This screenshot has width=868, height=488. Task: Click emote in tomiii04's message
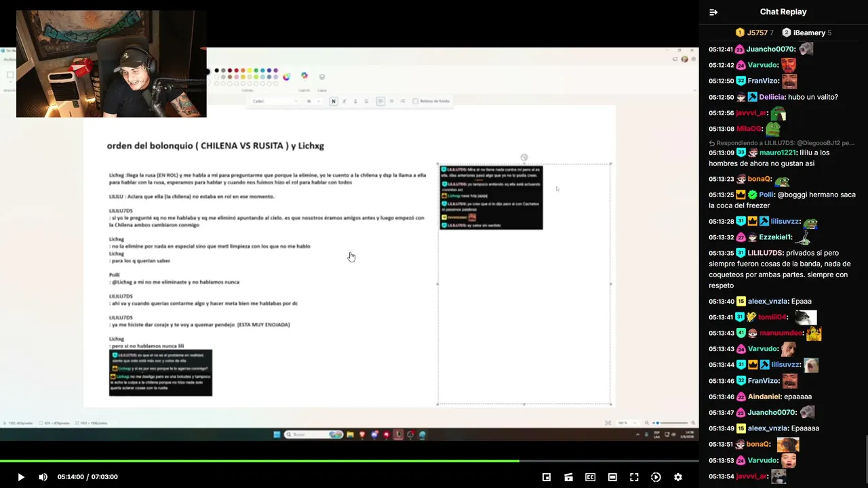pyautogui.click(x=806, y=317)
